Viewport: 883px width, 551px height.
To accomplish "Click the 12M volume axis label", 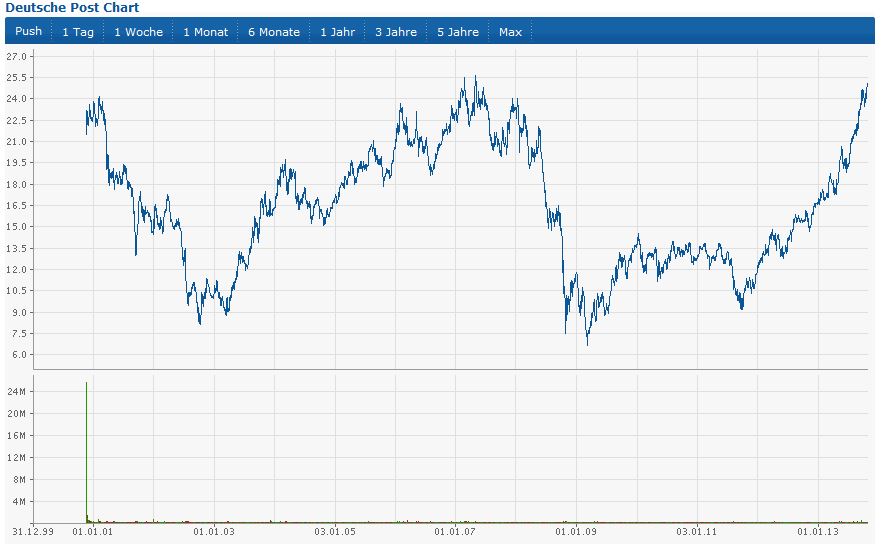I will [x=16, y=457].
